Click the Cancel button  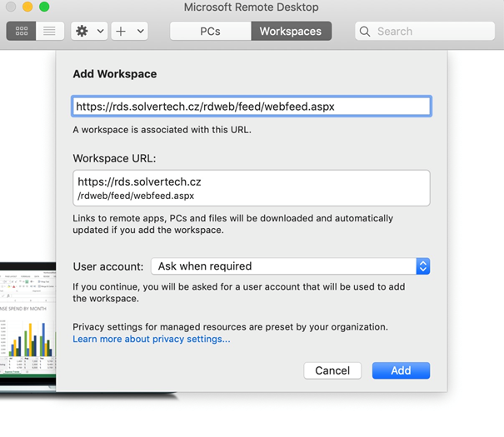[332, 370]
